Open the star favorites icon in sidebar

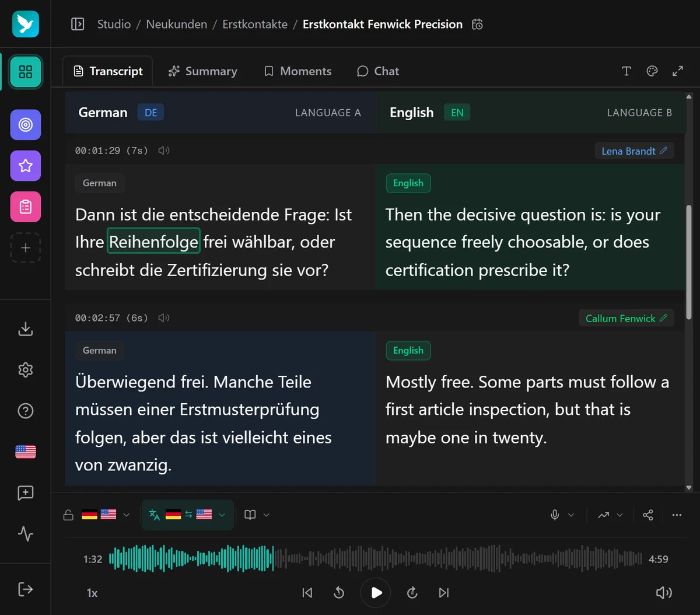tap(26, 166)
